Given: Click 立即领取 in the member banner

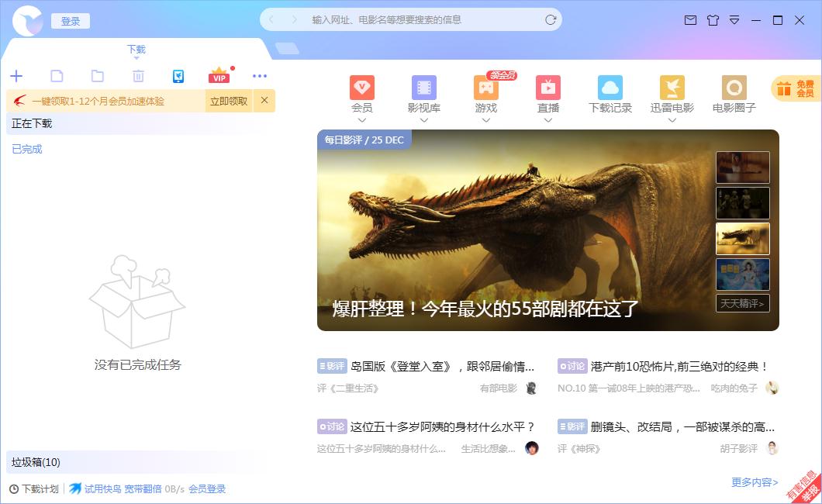Looking at the screenshot, I should pyautogui.click(x=229, y=101).
